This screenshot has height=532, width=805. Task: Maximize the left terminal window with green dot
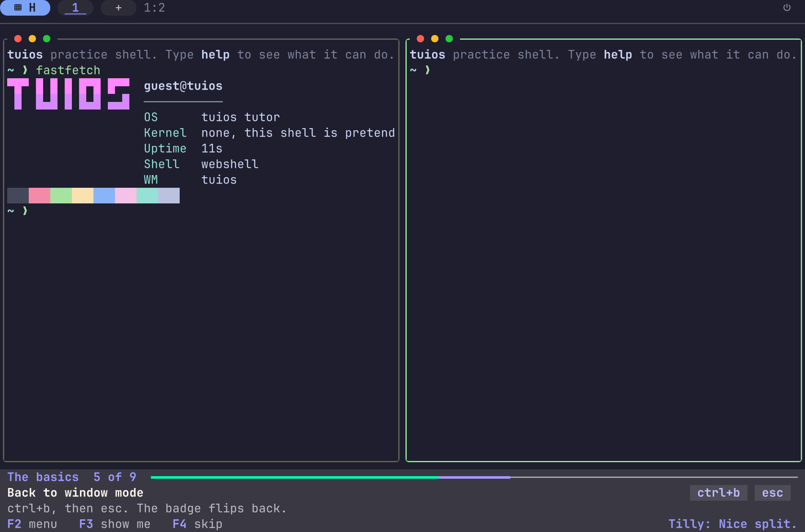coord(47,38)
